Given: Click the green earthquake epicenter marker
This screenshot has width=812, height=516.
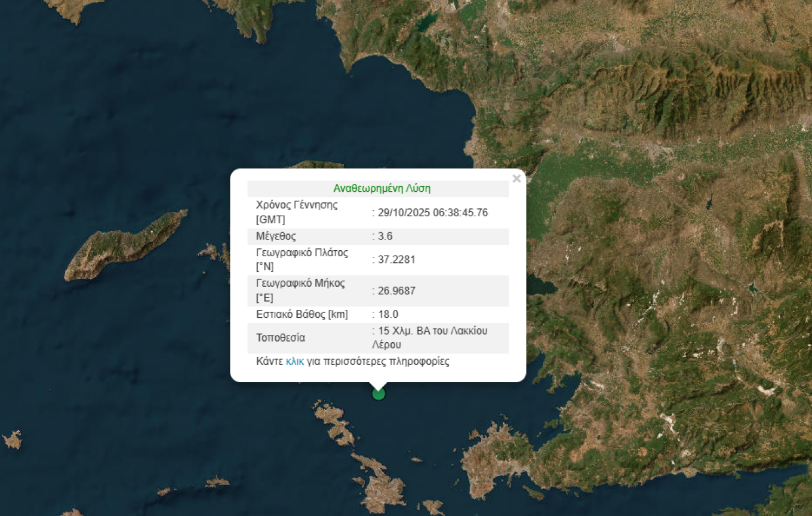Looking at the screenshot, I should tap(378, 393).
